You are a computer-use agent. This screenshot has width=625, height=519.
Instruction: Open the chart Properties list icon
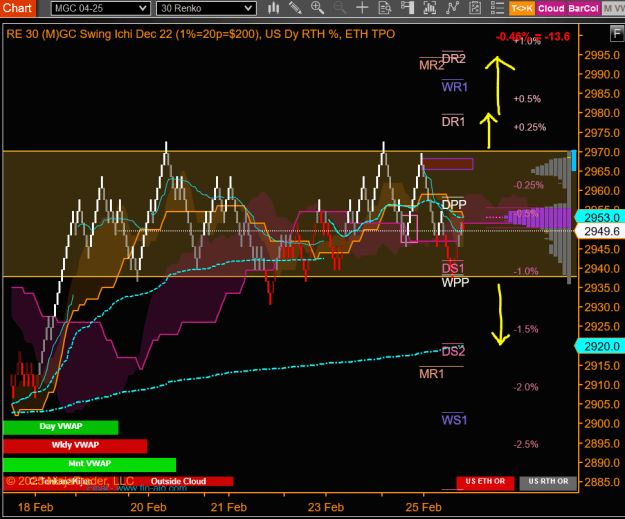[x=497, y=8]
